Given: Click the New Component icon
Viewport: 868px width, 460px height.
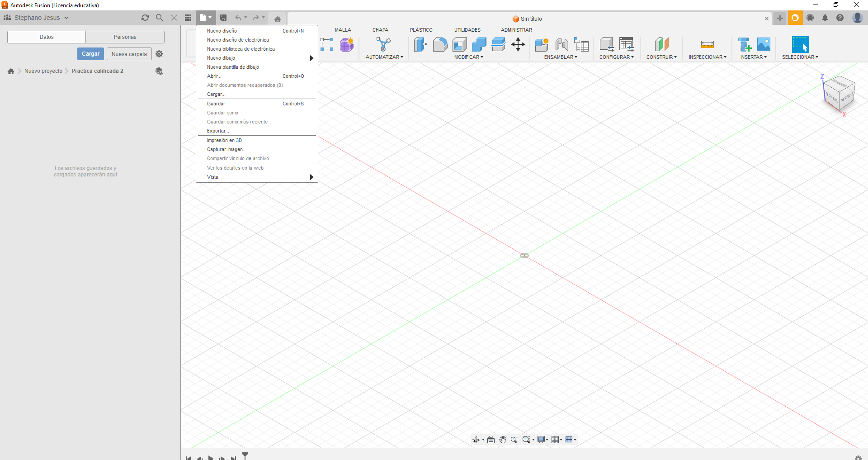Looking at the screenshot, I should pyautogui.click(x=542, y=44).
